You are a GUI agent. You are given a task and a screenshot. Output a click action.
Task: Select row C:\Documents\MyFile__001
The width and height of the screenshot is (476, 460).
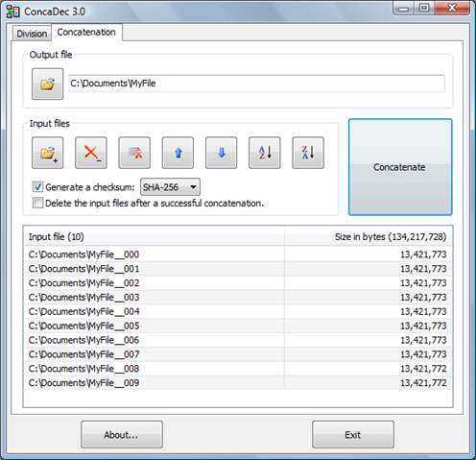[238, 269]
